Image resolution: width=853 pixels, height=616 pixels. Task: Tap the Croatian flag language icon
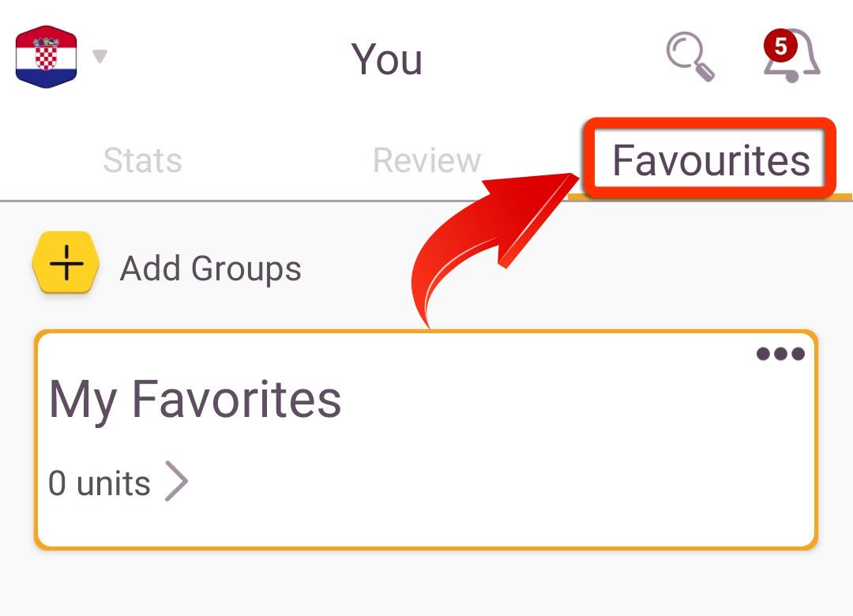(47, 57)
